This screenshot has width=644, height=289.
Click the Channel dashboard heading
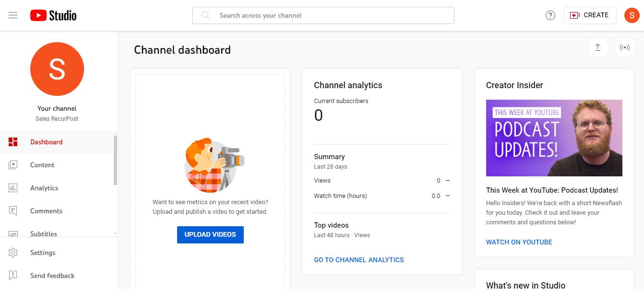[x=182, y=50]
